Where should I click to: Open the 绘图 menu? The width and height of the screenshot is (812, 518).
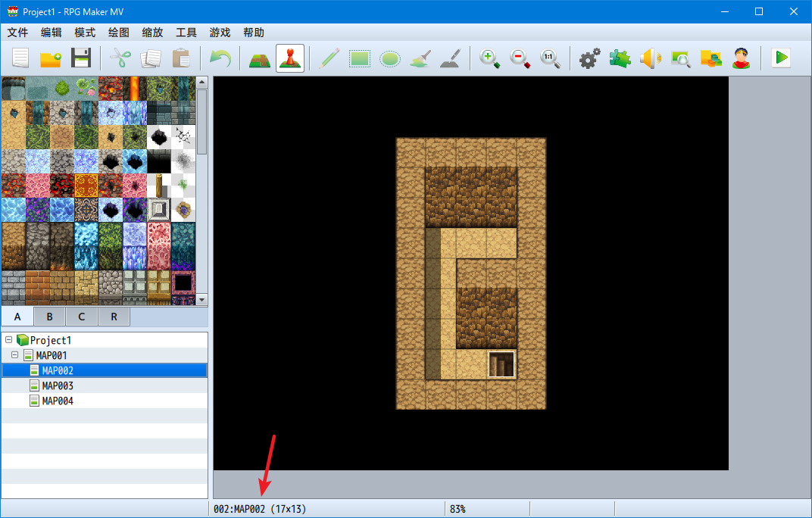point(119,33)
